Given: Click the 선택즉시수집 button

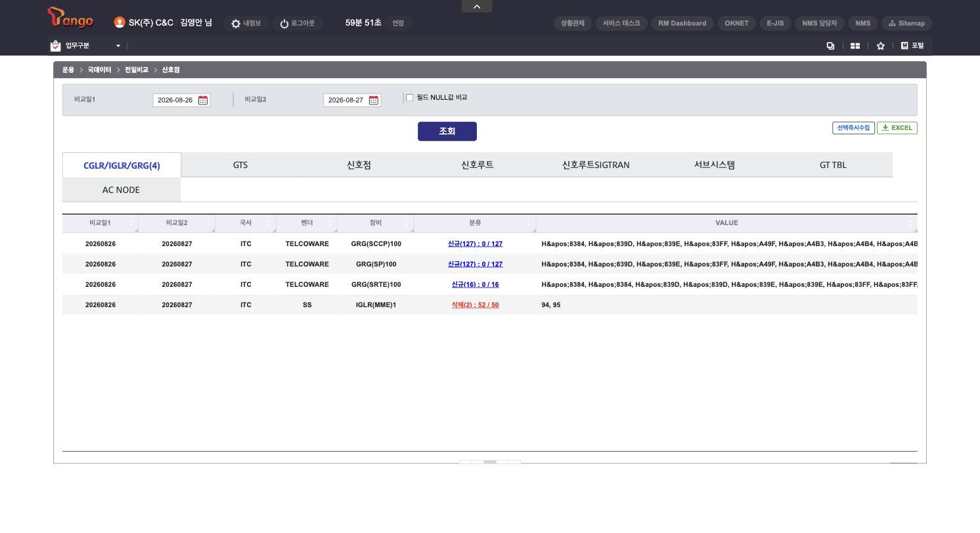Looking at the screenshot, I should point(853,128).
